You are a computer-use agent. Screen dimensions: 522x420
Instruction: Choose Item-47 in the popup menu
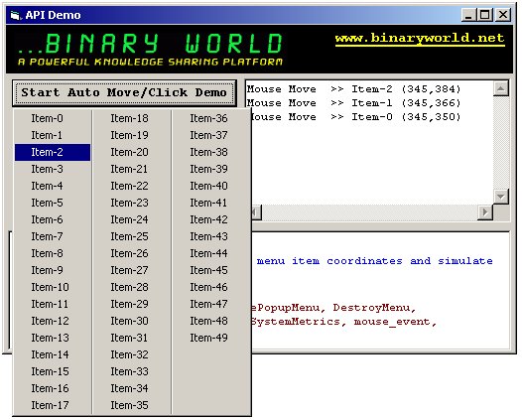211,304
